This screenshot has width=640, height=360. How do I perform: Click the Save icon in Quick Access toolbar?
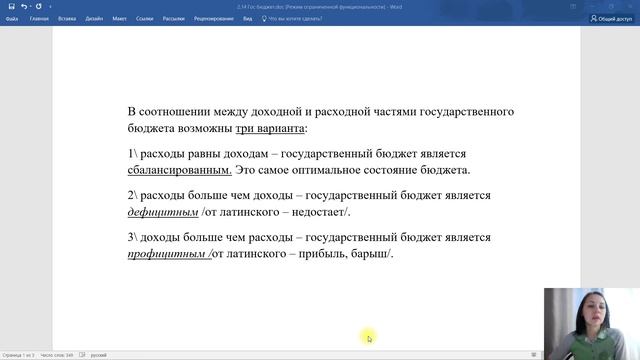click(x=11, y=7)
